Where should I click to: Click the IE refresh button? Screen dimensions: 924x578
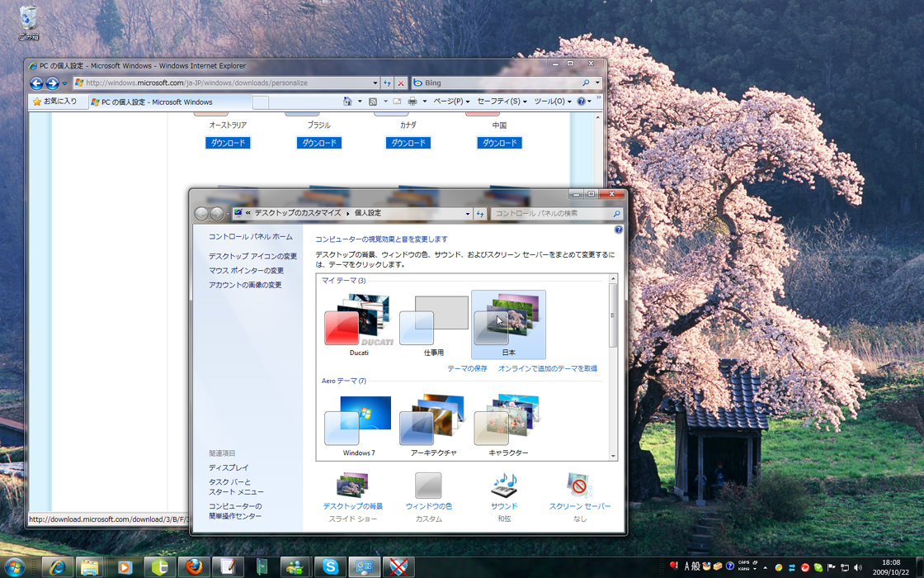(x=387, y=83)
